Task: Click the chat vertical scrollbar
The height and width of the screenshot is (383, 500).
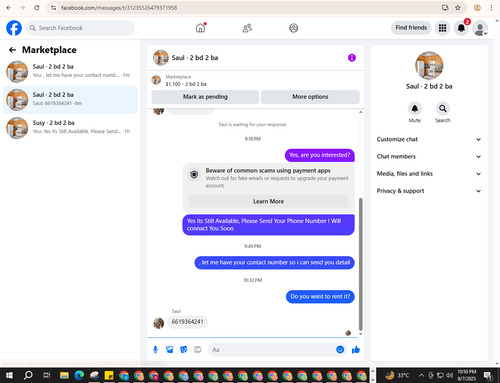Action: click(x=360, y=264)
